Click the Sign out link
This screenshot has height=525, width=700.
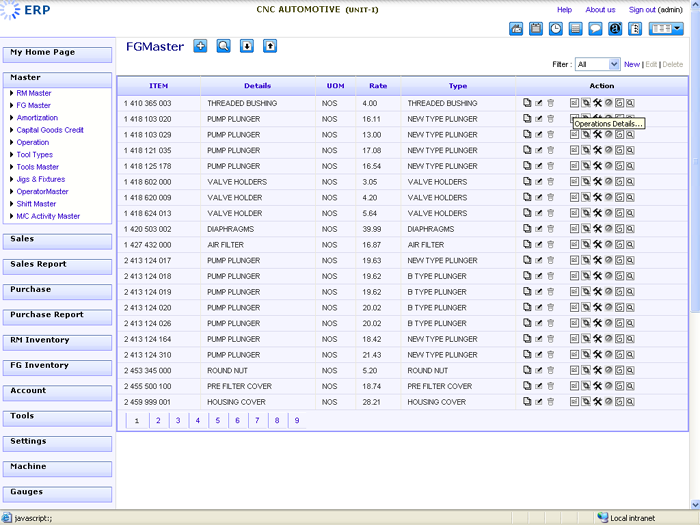click(x=642, y=10)
